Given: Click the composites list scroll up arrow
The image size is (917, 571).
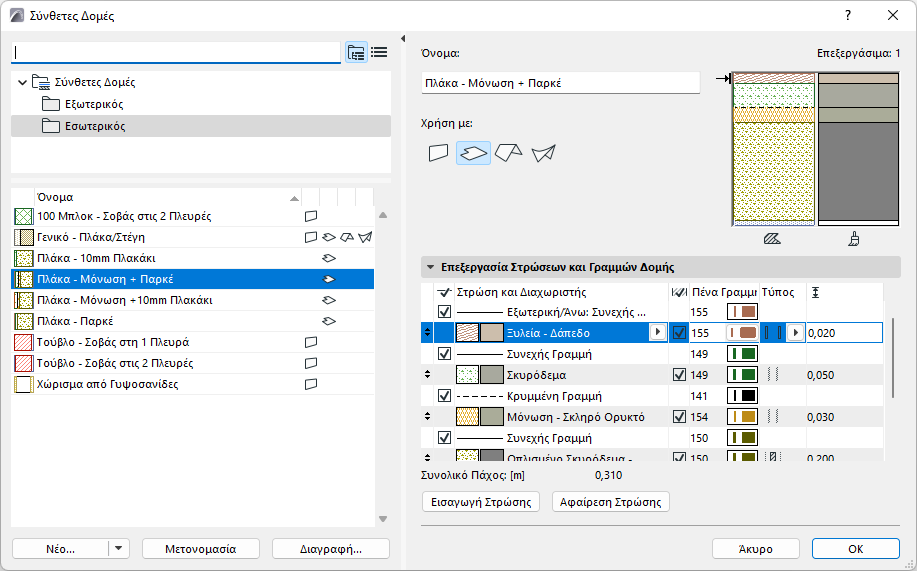Looking at the screenshot, I should click(x=383, y=215).
